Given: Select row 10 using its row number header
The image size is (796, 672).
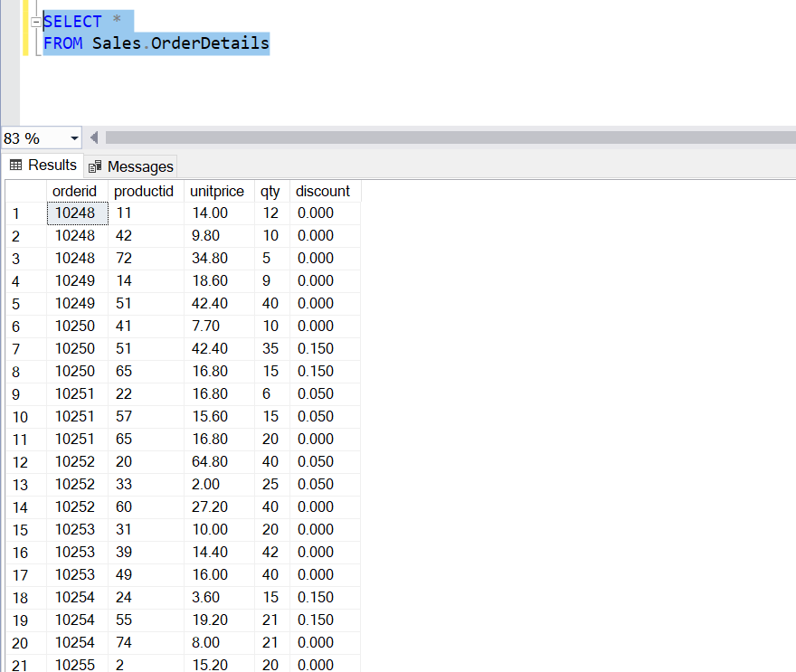Looking at the screenshot, I should [20, 416].
